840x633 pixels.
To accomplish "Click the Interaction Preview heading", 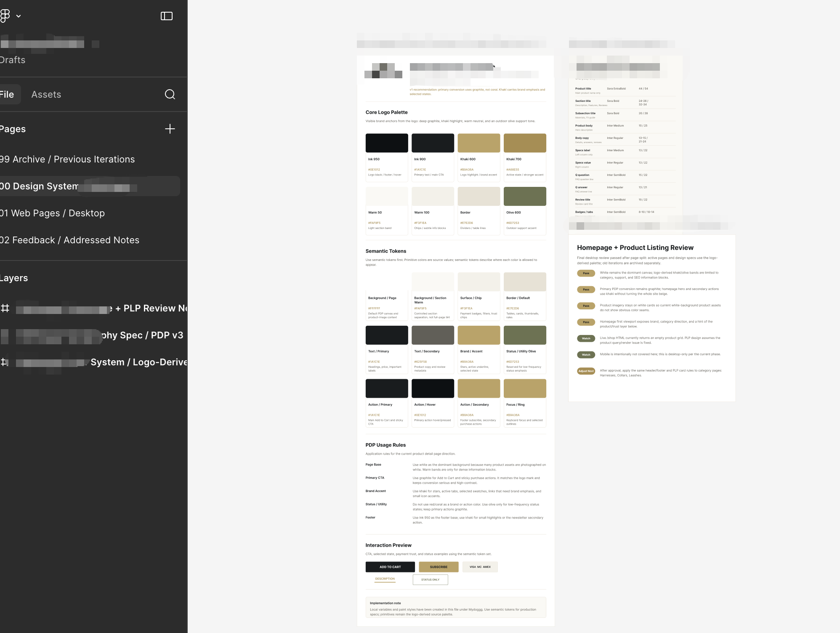I will [x=388, y=545].
